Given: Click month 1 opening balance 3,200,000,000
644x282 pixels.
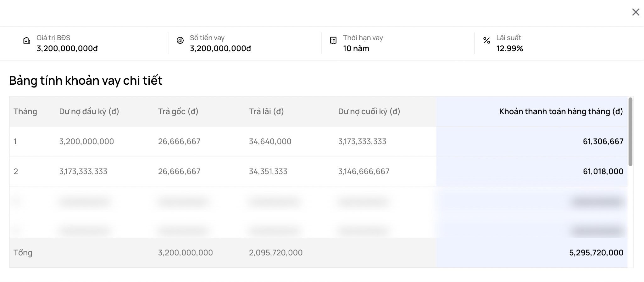Looking at the screenshot, I should click(x=86, y=141).
